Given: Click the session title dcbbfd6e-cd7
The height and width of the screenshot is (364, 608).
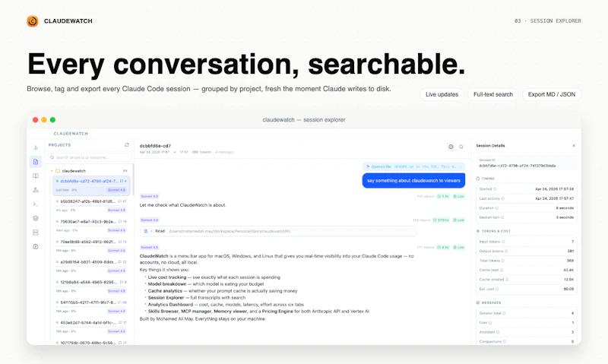Looking at the screenshot, I should pos(155,146).
